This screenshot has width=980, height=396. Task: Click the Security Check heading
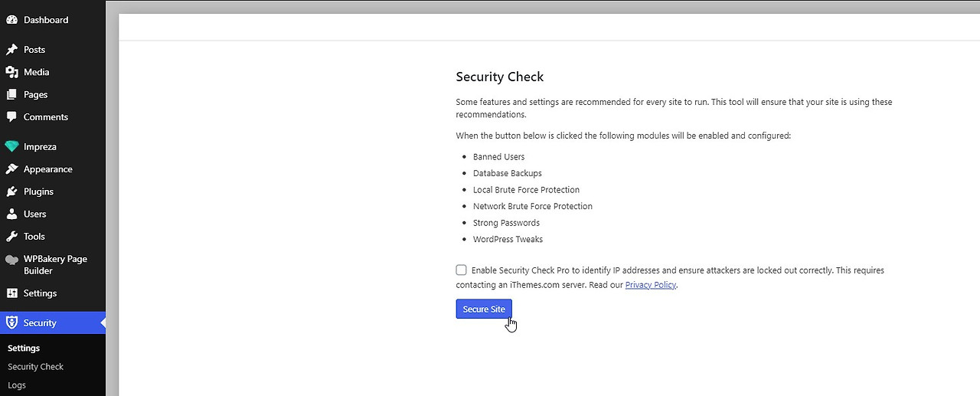pyautogui.click(x=499, y=77)
